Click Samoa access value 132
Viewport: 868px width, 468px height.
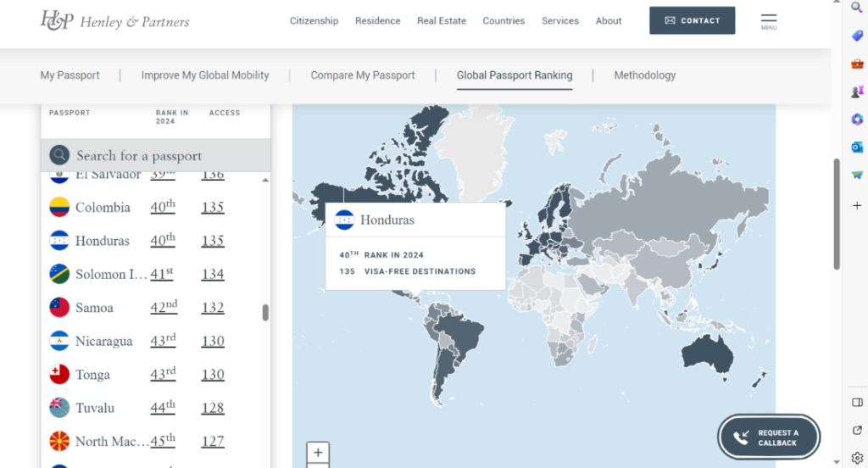(x=213, y=308)
